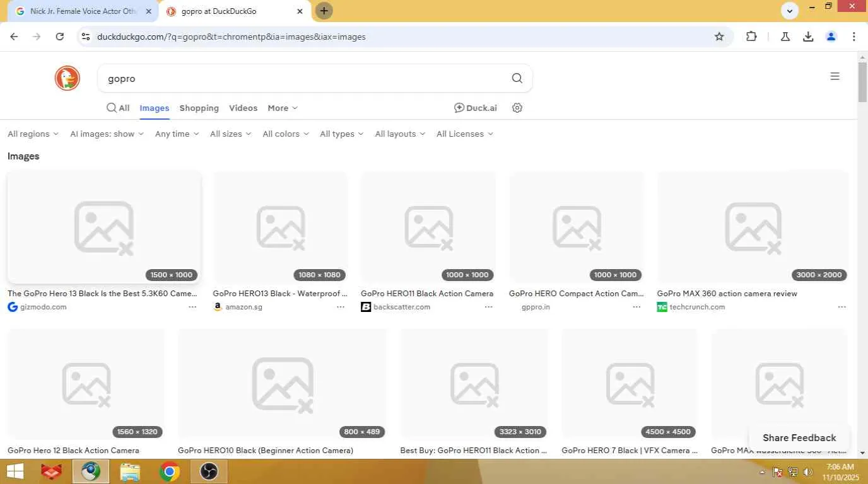The height and width of the screenshot is (484, 868).
Task: Open more options for gizmodo.com result
Action: (192, 307)
